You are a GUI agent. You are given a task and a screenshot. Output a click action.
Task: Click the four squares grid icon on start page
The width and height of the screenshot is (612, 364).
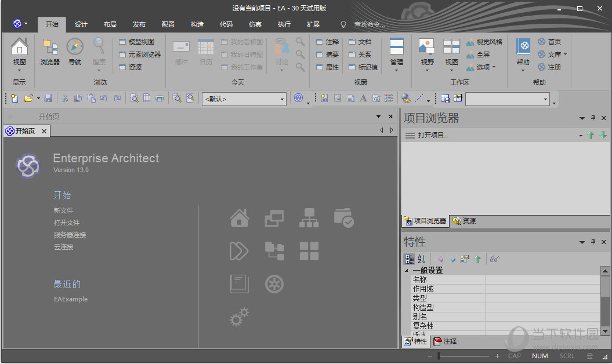(x=309, y=251)
